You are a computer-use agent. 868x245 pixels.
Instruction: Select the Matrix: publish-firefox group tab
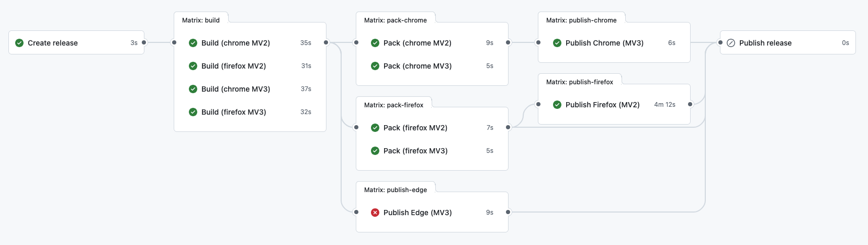tap(580, 82)
